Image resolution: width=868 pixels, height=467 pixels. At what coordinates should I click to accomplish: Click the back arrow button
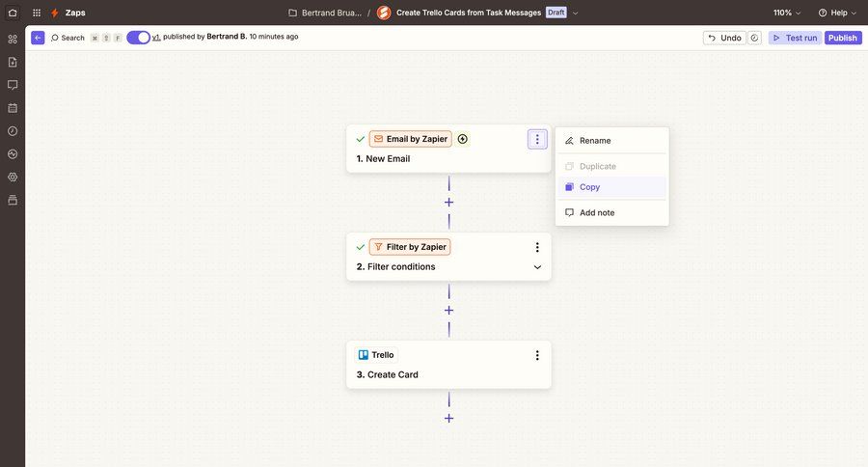[38, 38]
